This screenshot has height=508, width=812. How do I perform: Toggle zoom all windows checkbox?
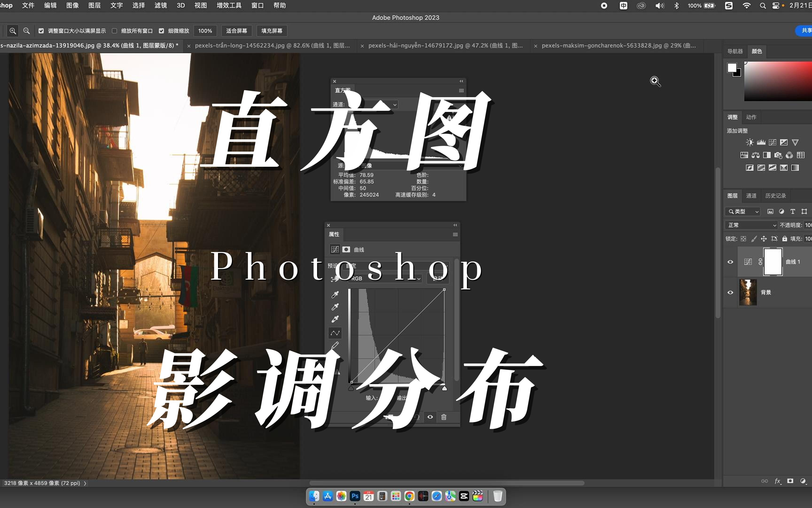[114, 31]
